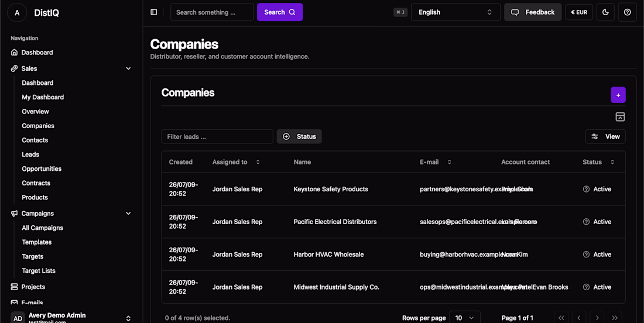Open the Rows per page dropdown

tap(465, 318)
